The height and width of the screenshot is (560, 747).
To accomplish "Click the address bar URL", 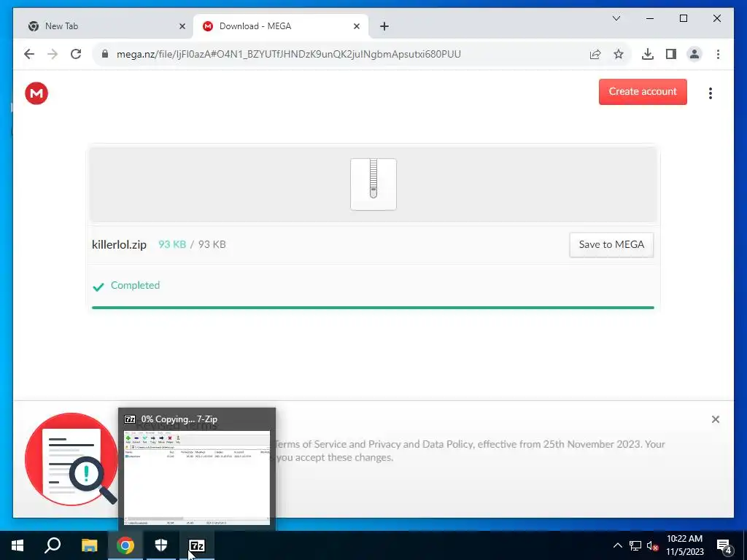I will (x=289, y=54).
